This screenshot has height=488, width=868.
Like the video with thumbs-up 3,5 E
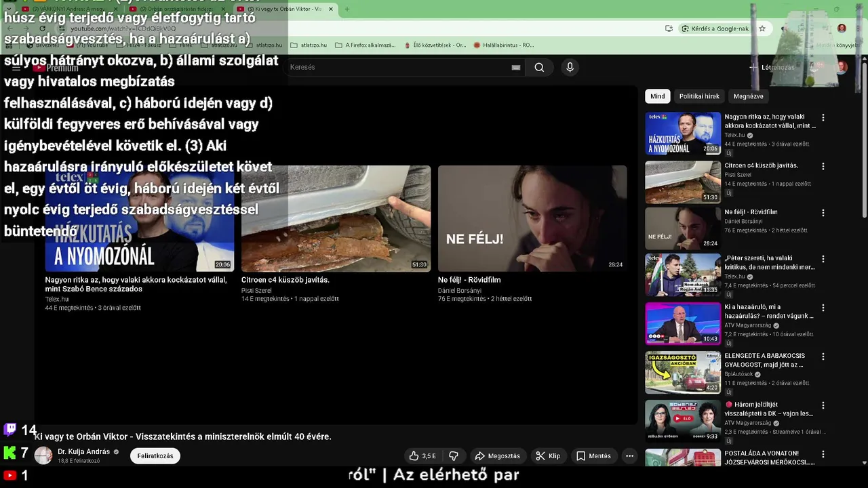tap(422, 456)
